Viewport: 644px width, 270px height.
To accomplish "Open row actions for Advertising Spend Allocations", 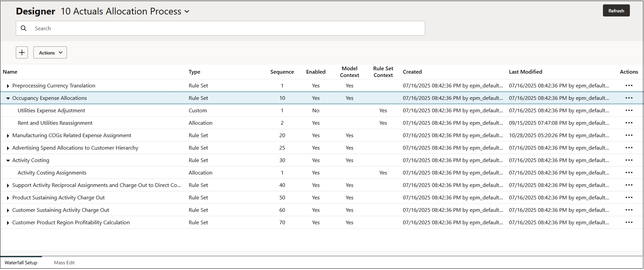I will (629, 148).
